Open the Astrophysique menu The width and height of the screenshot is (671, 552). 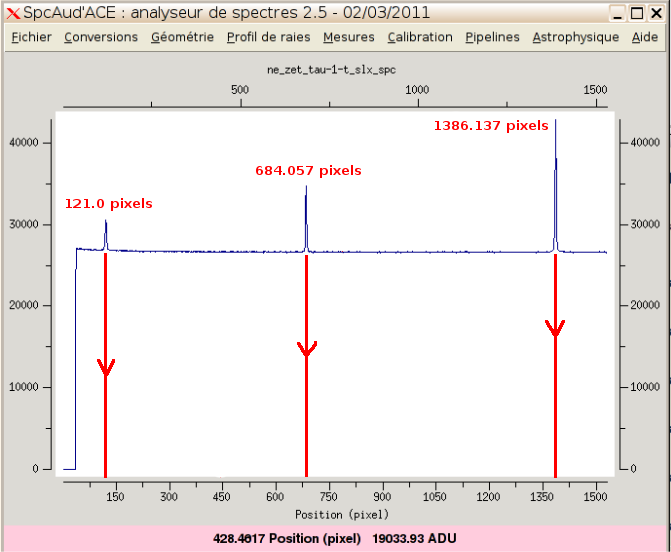click(x=576, y=37)
